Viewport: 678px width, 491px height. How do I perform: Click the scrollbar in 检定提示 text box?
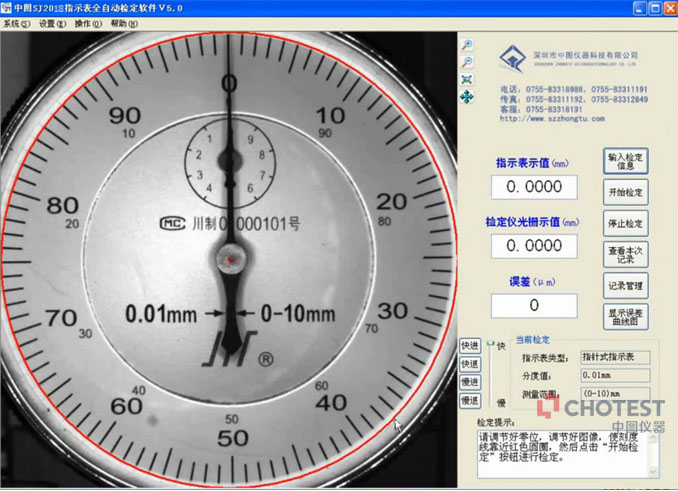[654, 453]
